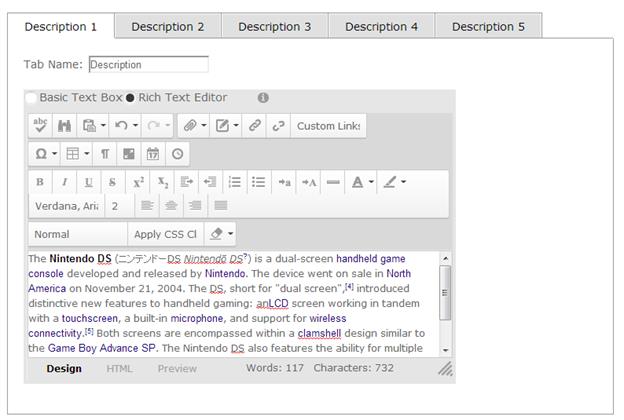Expand the redo history arrow
The image size is (624, 420).
[168, 125]
